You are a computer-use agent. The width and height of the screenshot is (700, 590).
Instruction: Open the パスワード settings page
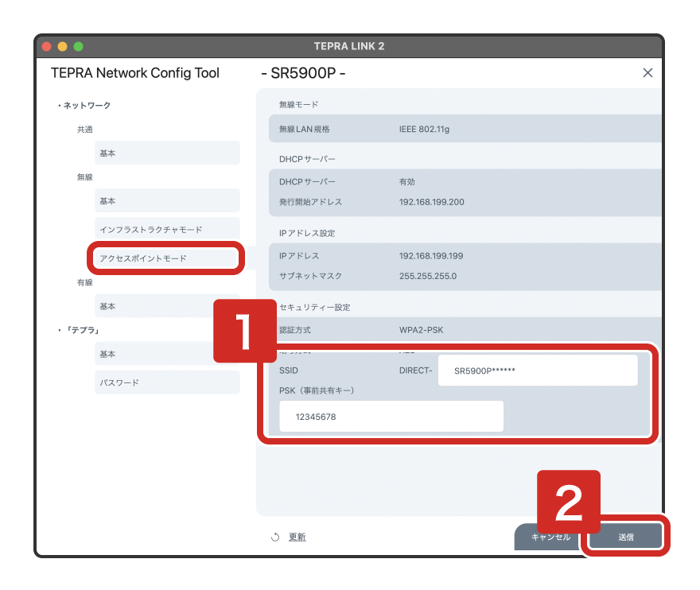point(167,382)
